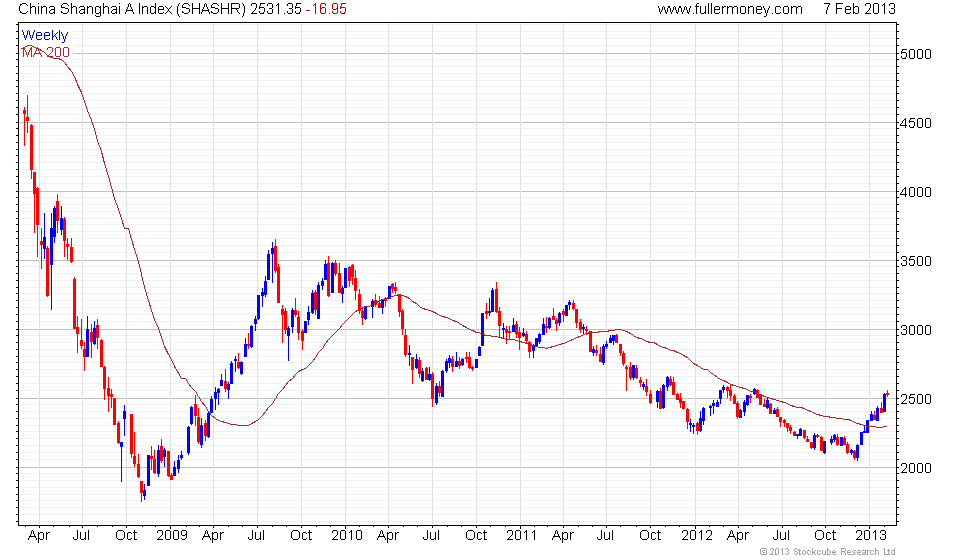This screenshot has width=980, height=560.
Task: Click the index value 2531.35
Action: point(276,9)
